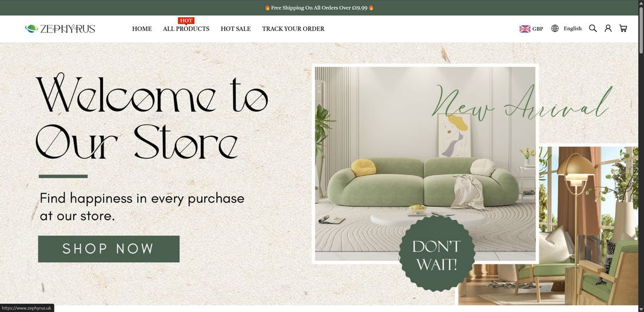Go to the HOME menu item

(142, 29)
